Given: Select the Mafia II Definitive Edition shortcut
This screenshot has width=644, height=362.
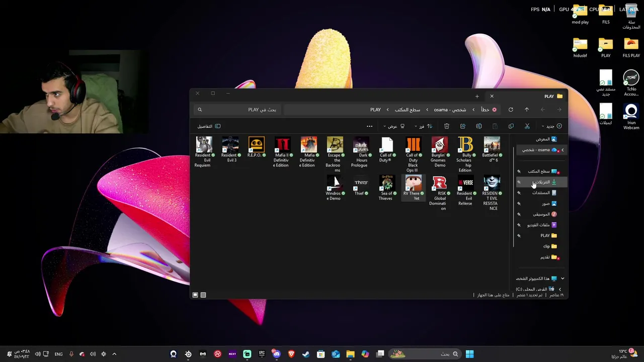Looking at the screenshot, I should pos(282,152).
